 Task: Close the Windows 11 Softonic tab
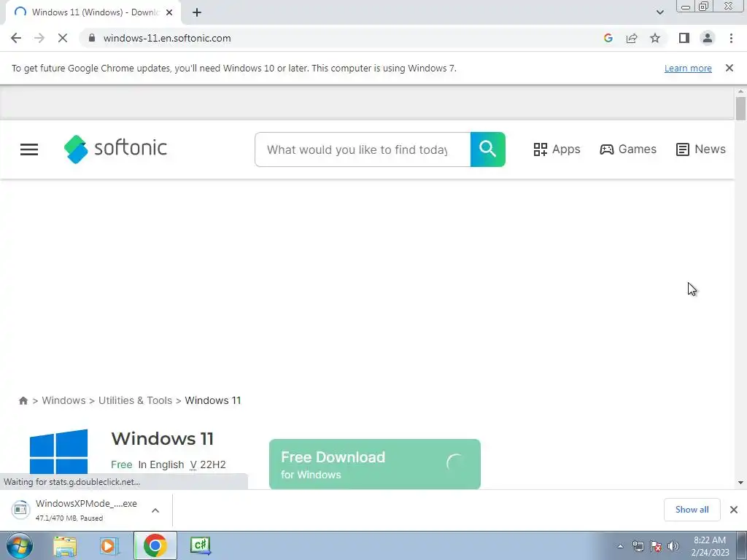pos(169,12)
